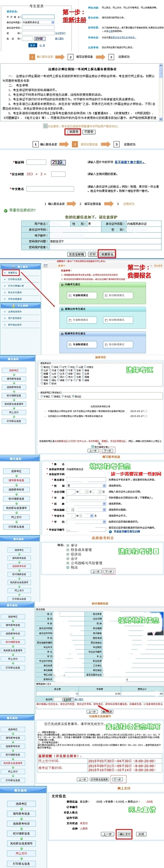The height and width of the screenshot is (868, 164).
Task: Toggle the 财务成本管理 subject checkbox
Action: click(68, 550)
